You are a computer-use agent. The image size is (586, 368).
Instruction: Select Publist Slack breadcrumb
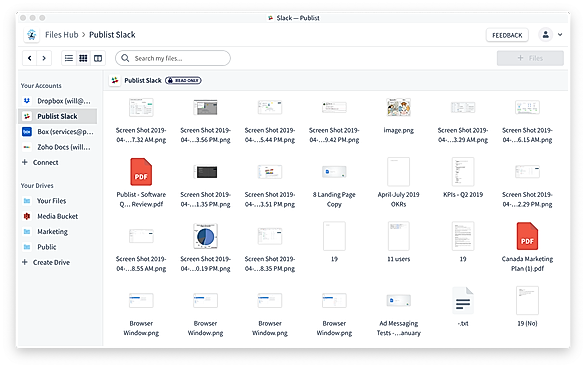tap(112, 35)
